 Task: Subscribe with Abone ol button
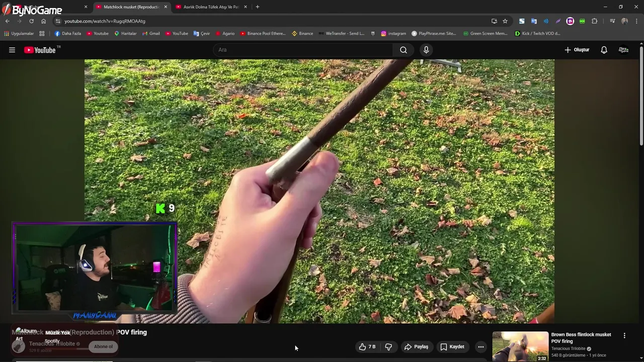pyautogui.click(x=103, y=346)
